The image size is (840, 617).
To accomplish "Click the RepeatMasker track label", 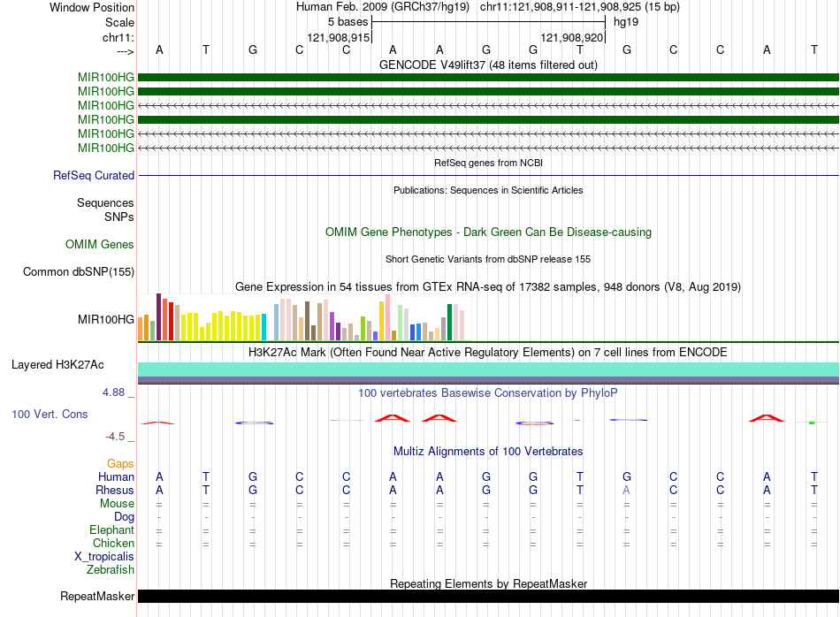I will tap(97, 596).
